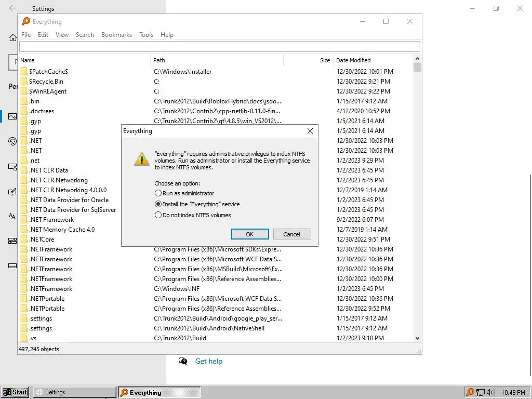
Task: Click the Home icon in Settings sidebar
Action: 13,37
